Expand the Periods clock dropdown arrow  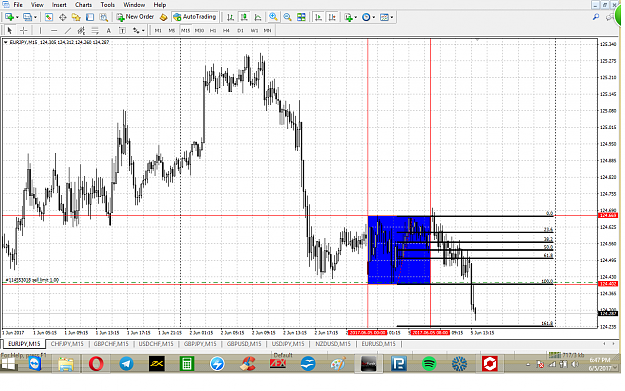[x=374, y=17]
